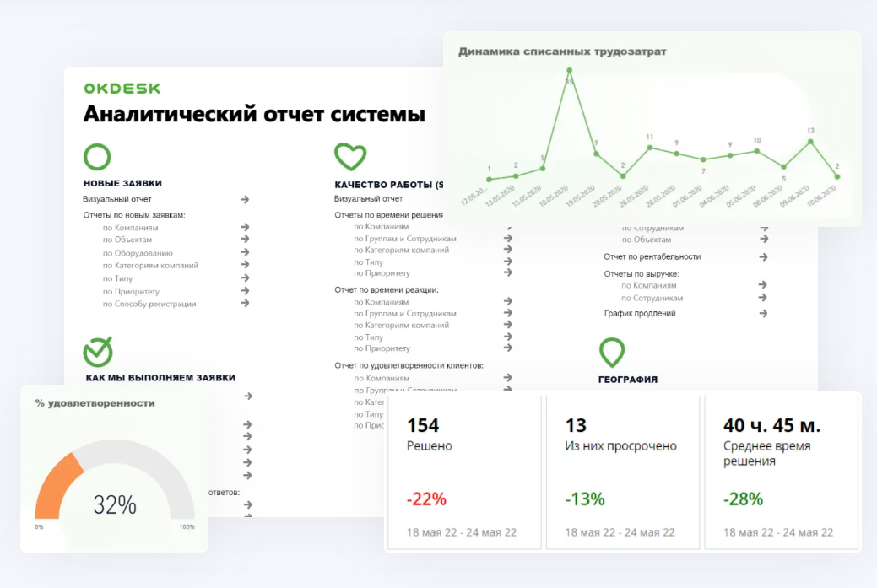Click the green circle icon above НОВЫЕ ЗАЯВКИ

point(97,157)
